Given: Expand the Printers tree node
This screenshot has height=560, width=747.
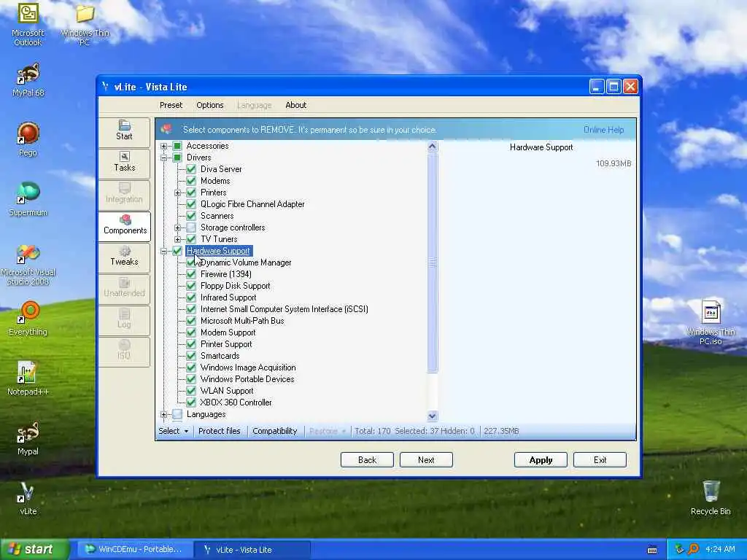Looking at the screenshot, I should click(x=177, y=192).
